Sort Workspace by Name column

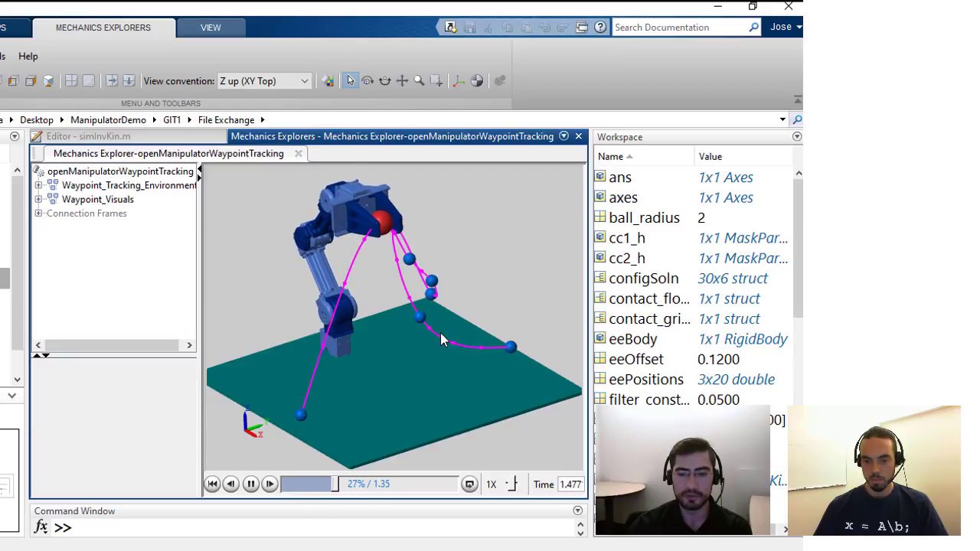[x=643, y=156]
